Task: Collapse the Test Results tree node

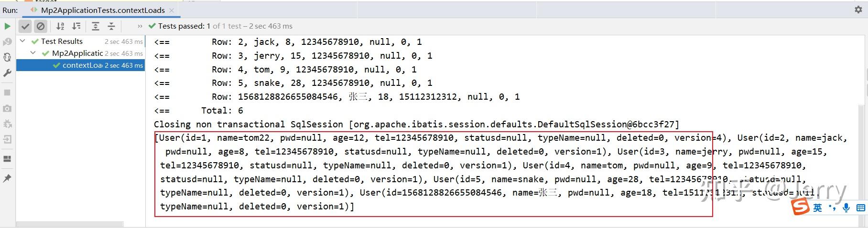Action: (x=22, y=41)
